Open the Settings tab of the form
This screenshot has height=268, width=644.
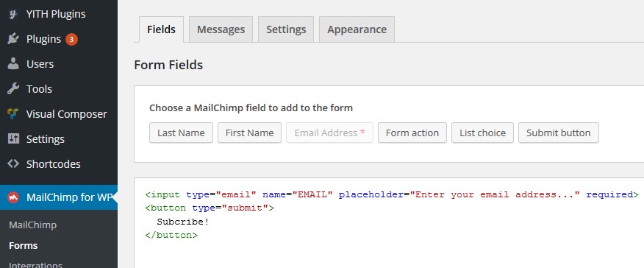(x=286, y=29)
